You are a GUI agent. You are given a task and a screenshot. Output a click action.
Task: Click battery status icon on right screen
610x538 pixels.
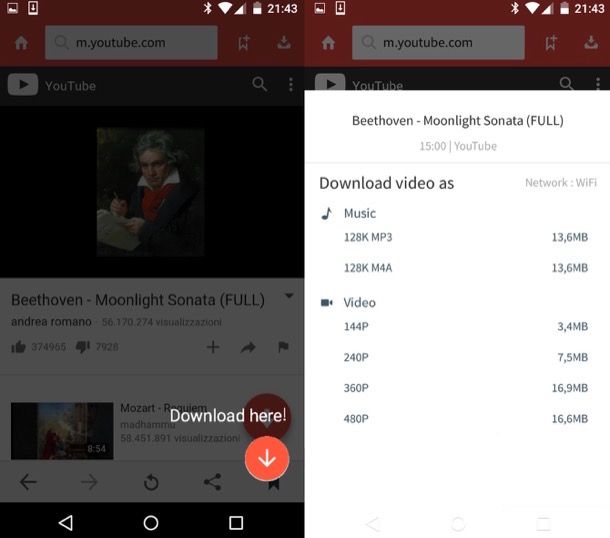click(x=564, y=8)
